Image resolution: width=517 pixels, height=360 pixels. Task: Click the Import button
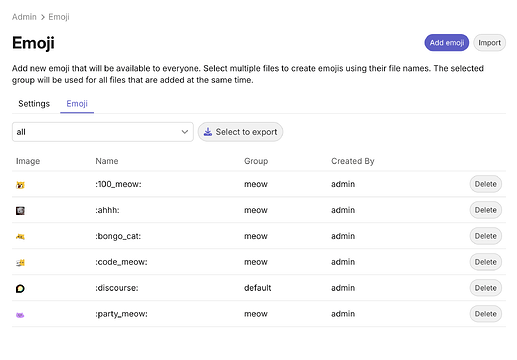[489, 43]
